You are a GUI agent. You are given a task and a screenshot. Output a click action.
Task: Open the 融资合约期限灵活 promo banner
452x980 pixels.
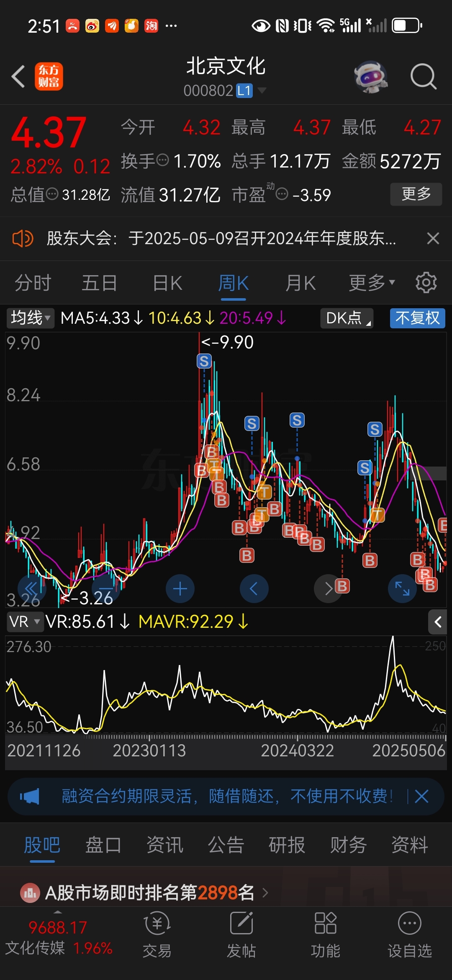[x=226, y=796]
